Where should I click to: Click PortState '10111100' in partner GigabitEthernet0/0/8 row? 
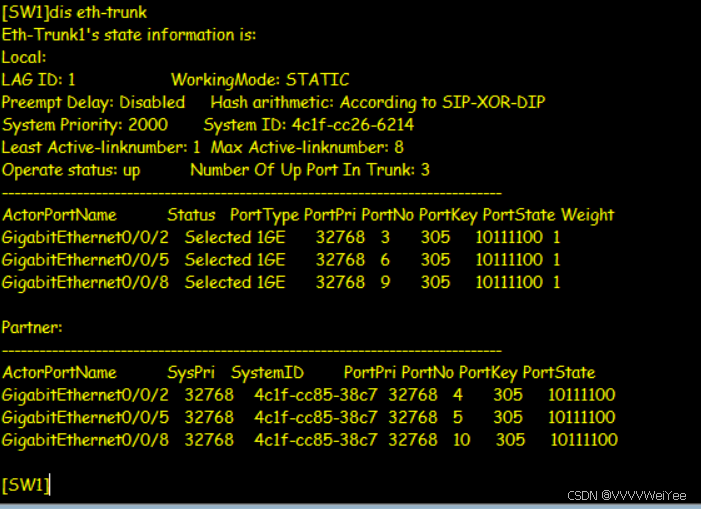pyautogui.click(x=584, y=440)
